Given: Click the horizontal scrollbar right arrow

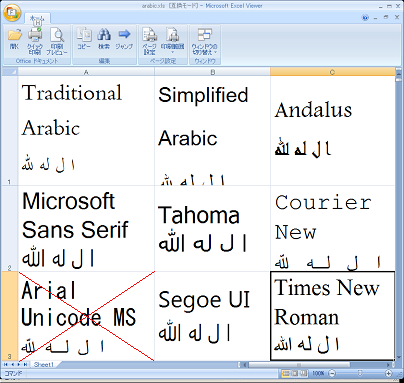Looking at the screenshot, I should click(389, 365).
